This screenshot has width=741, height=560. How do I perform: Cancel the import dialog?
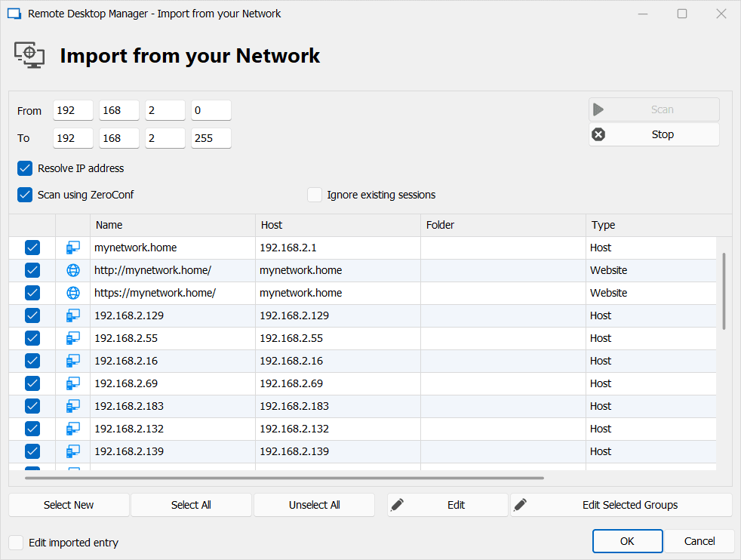pos(699,541)
